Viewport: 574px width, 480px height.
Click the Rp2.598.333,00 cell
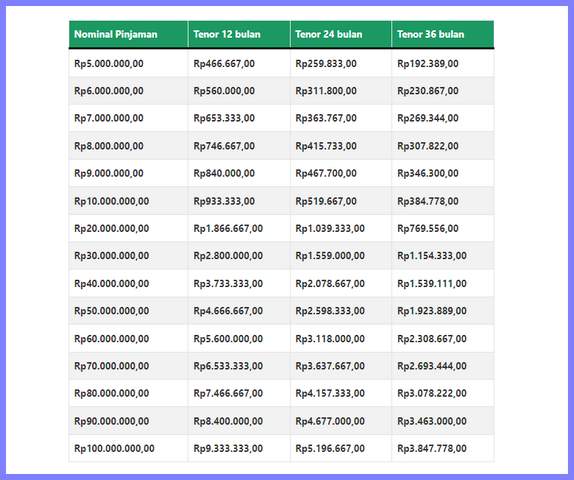(341, 311)
